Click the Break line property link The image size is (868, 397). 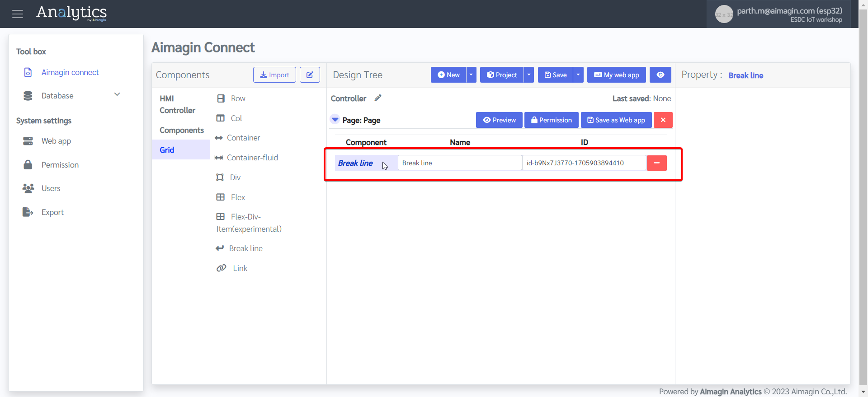(746, 75)
